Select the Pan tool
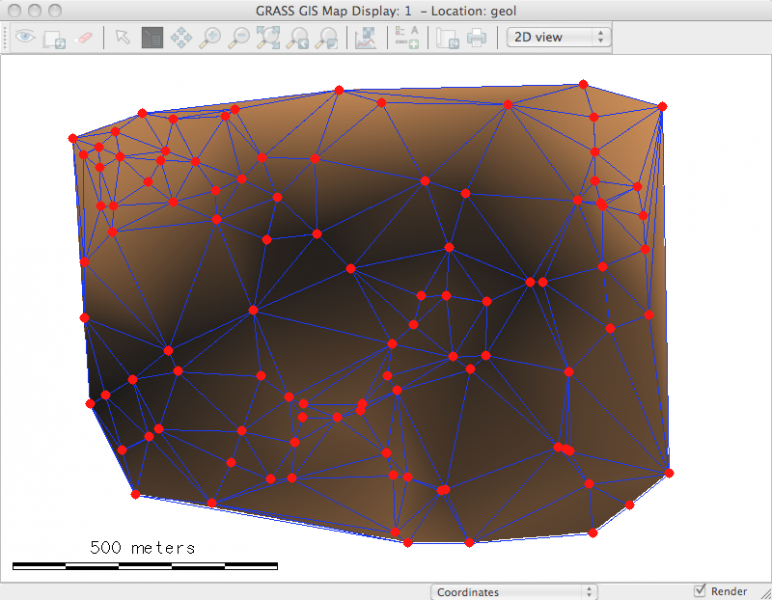772x600 pixels. click(x=181, y=38)
